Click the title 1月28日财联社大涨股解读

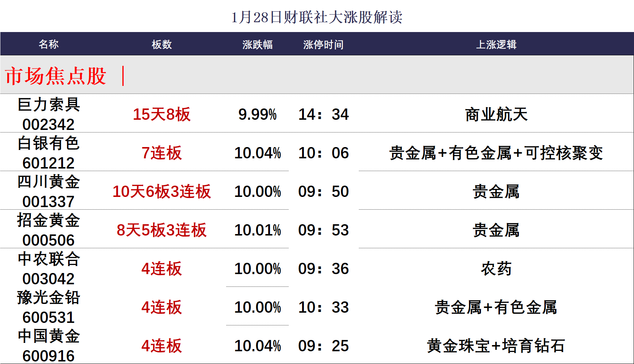point(317,17)
